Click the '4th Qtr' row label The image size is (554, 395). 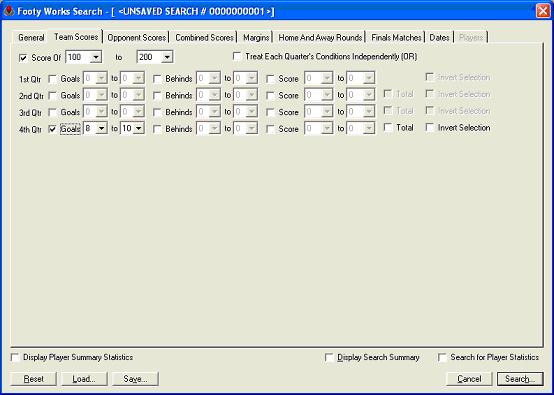point(30,130)
